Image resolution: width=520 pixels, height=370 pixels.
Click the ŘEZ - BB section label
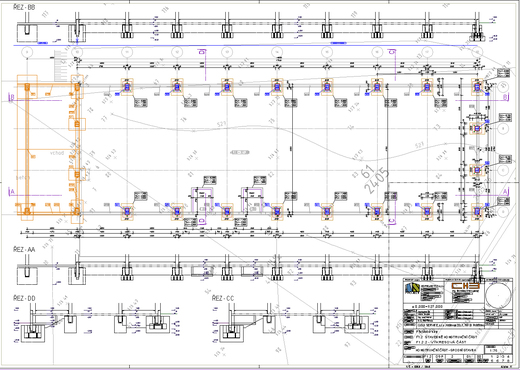click(24, 7)
